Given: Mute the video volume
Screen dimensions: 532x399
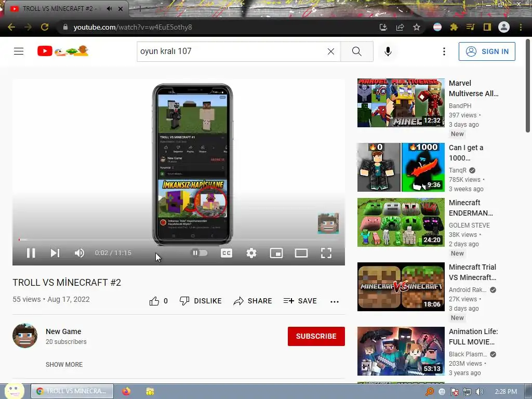Looking at the screenshot, I should [79, 253].
